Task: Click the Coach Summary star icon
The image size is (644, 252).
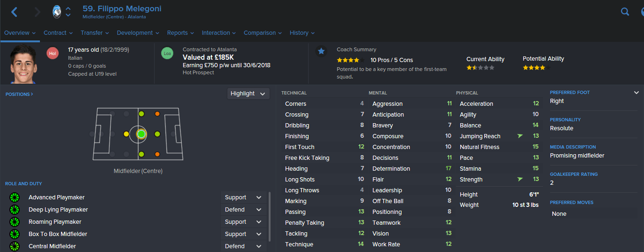Action: [321, 51]
